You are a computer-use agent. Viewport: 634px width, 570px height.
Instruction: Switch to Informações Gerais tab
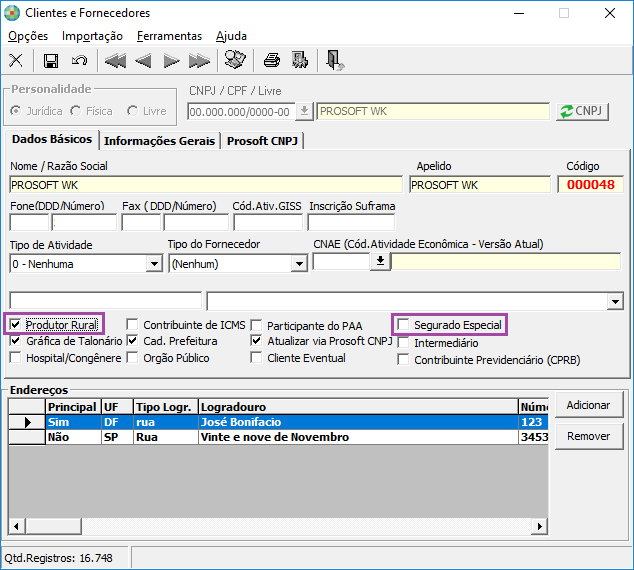coord(159,141)
